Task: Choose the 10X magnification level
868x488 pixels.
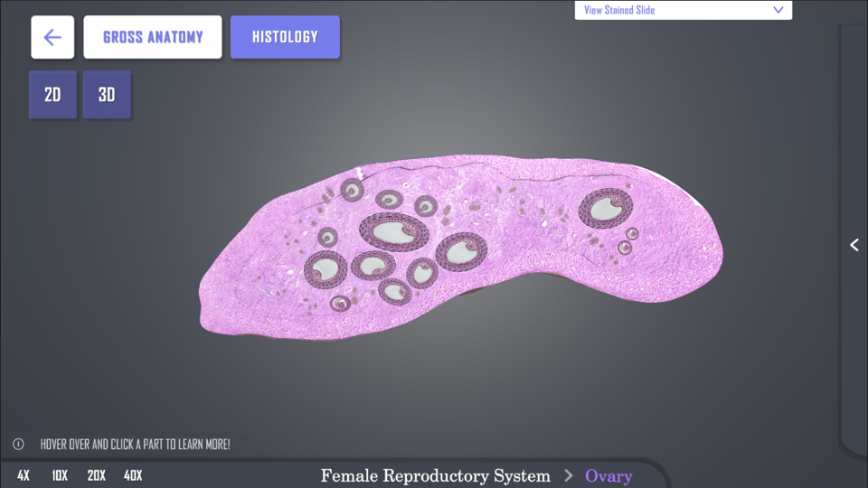Action: click(x=60, y=475)
